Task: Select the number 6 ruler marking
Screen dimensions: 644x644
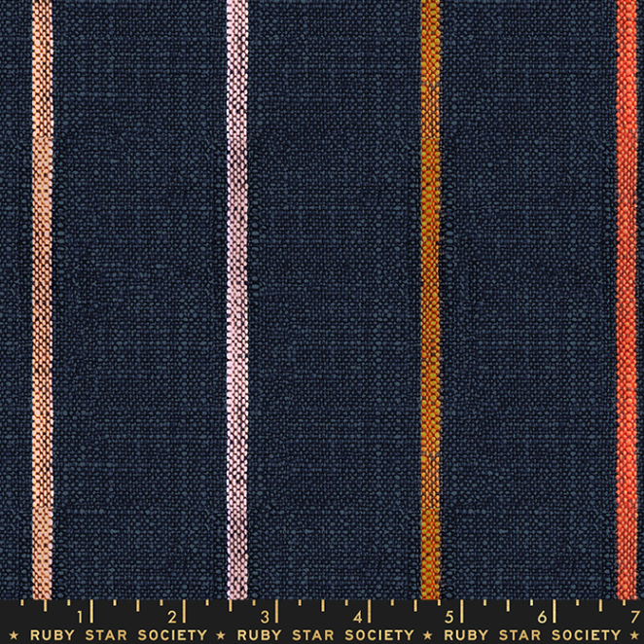Action: (x=541, y=616)
